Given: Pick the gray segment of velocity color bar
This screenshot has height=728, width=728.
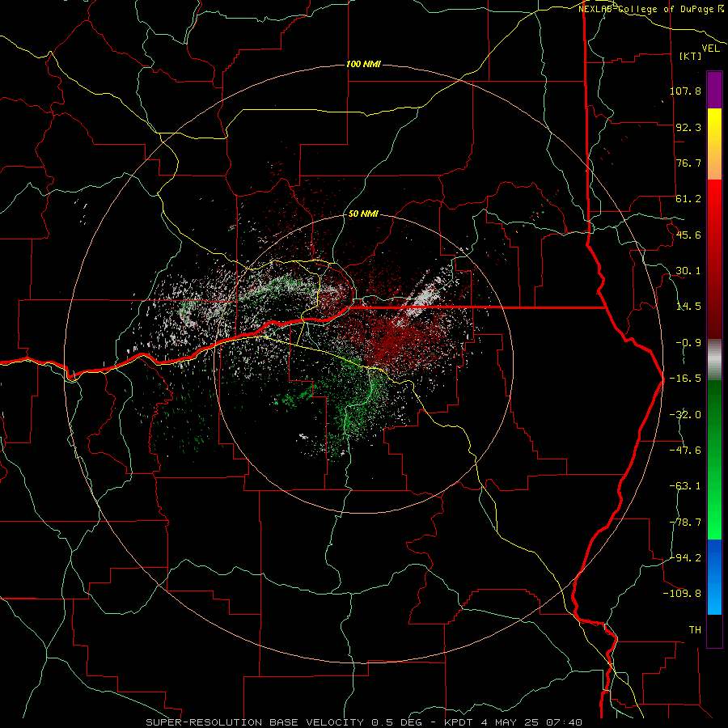Looking at the screenshot, I should (714, 360).
